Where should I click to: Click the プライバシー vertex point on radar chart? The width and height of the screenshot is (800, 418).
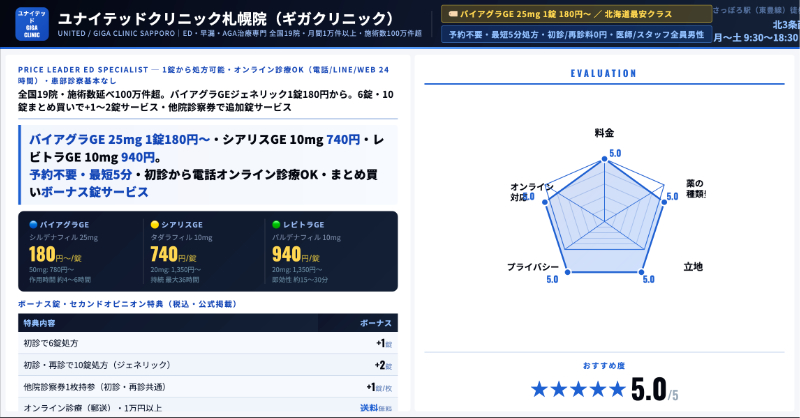point(567,272)
